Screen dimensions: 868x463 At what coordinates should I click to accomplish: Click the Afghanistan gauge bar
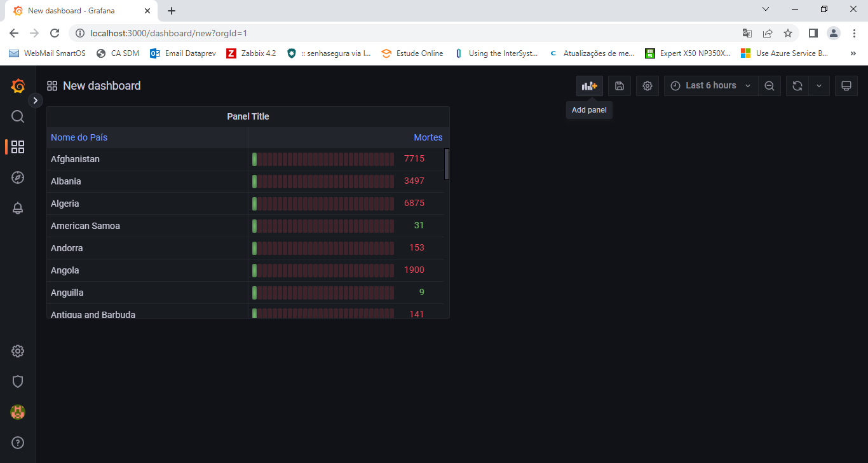[323, 159]
